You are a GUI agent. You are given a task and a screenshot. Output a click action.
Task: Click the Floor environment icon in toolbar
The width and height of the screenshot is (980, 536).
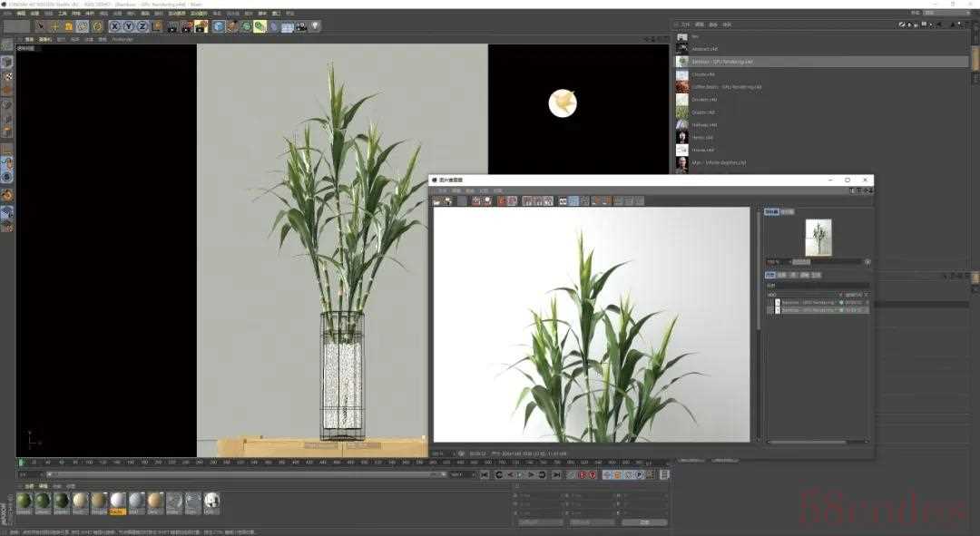coord(288,26)
